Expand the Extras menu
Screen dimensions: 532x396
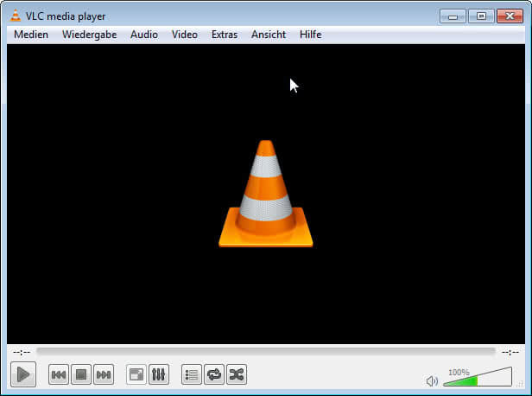225,35
